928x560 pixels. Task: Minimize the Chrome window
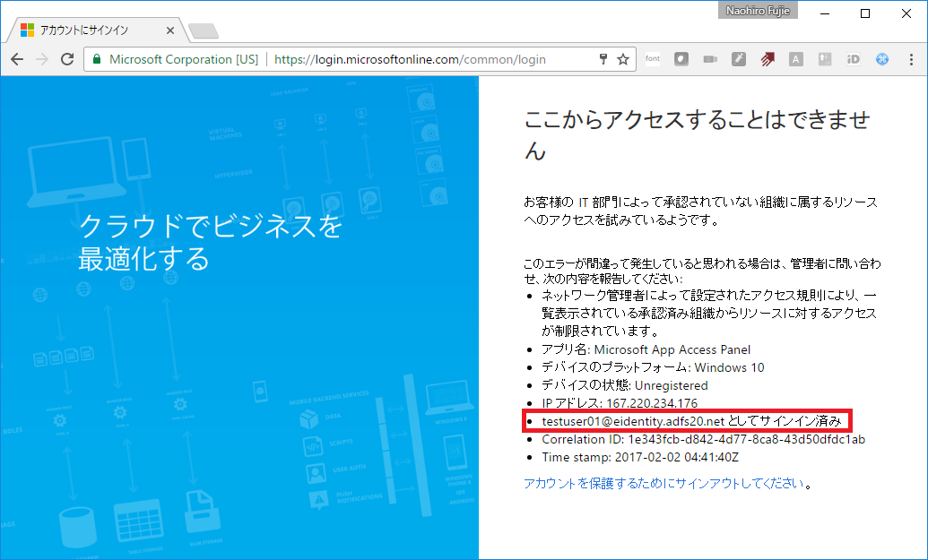[824, 13]
